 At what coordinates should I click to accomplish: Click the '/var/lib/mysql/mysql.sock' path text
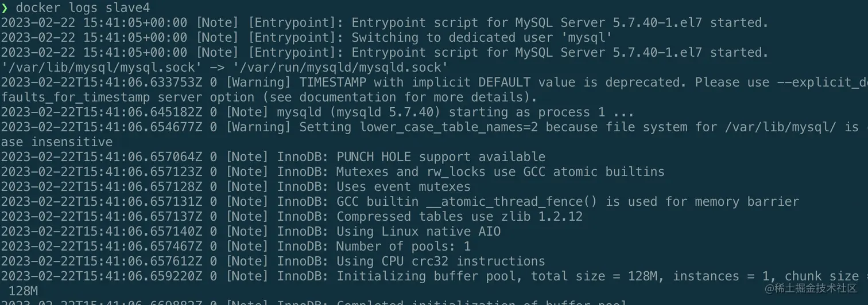coord(102,68)
